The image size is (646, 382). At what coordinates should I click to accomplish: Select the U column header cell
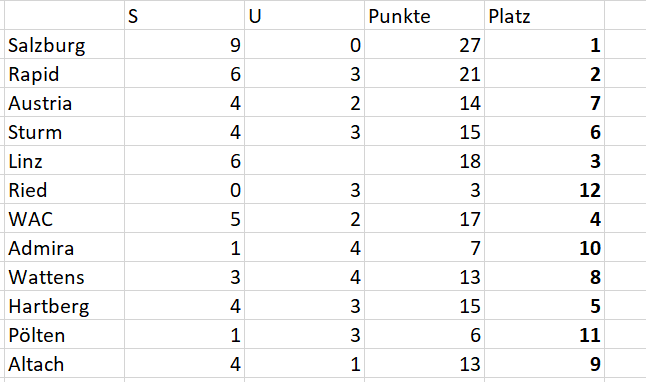pos(304,15)
